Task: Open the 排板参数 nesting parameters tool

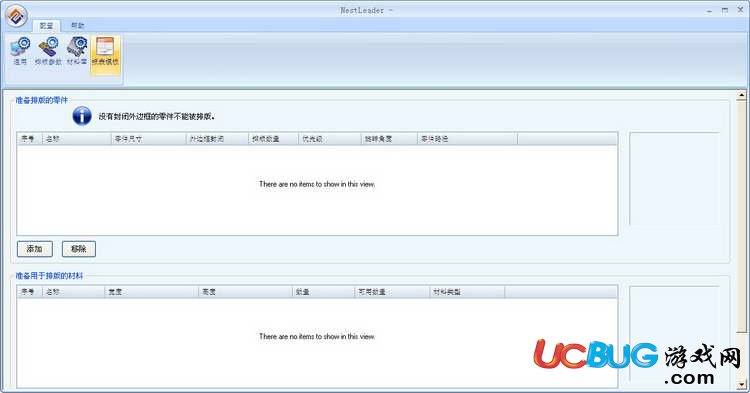Action: tap(48, 52)
